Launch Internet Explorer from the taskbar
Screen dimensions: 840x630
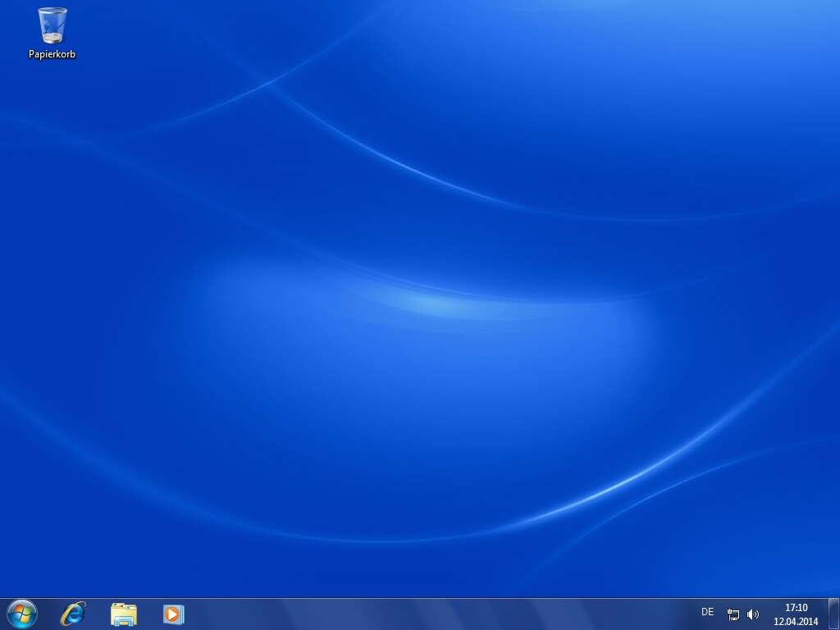click(73, 614)
